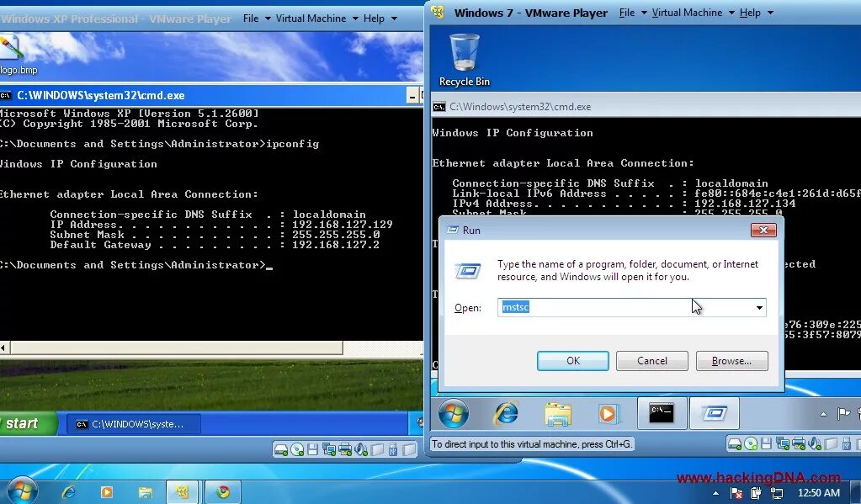This screenshot has height=504, width=861.
Task: Open the Recycle Bin on Windows 7 desktop
Action: tap(464, 59)
